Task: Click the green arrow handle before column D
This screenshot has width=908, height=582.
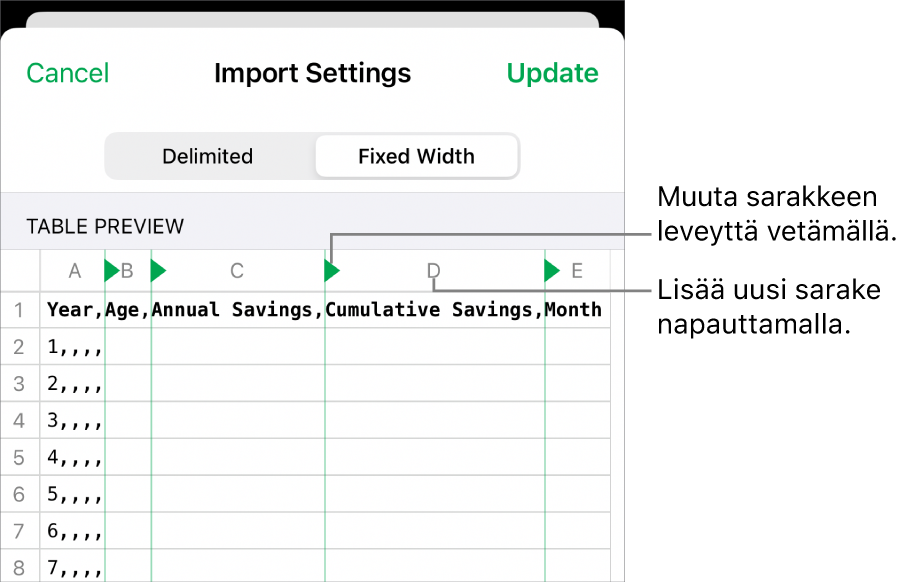Action: pyautogui.click(x=332, y=270)
